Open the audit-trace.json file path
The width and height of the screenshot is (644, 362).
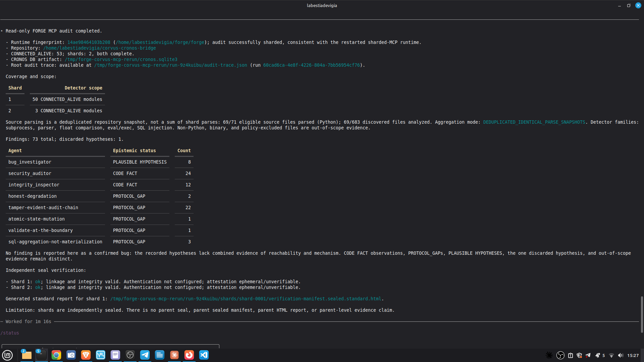coord(171,65)
